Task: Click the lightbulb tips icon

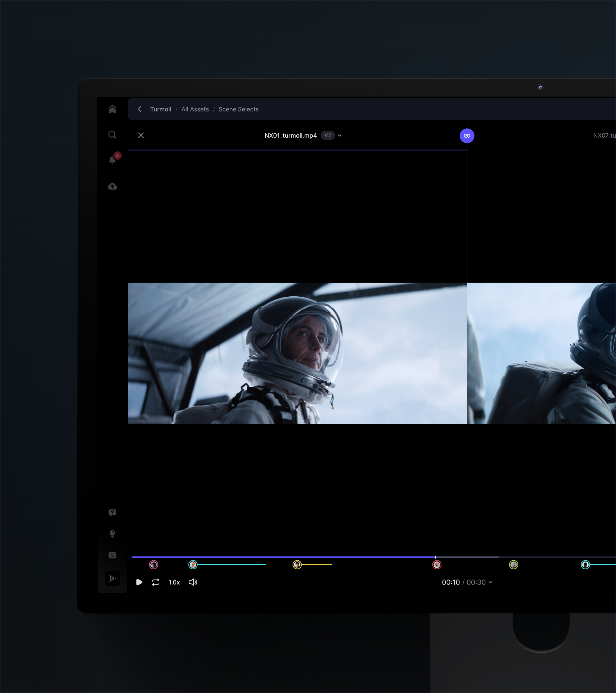Action: (x=113, y=534)
